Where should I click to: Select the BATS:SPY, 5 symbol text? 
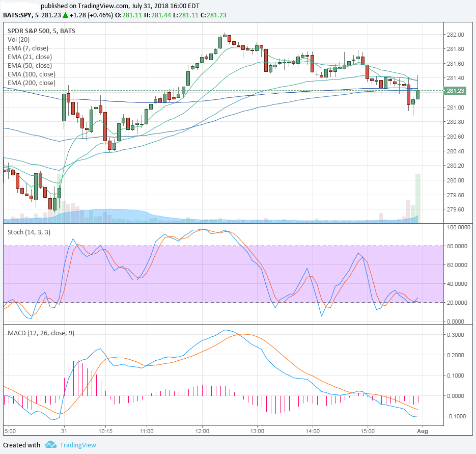[x=21, y=15]
